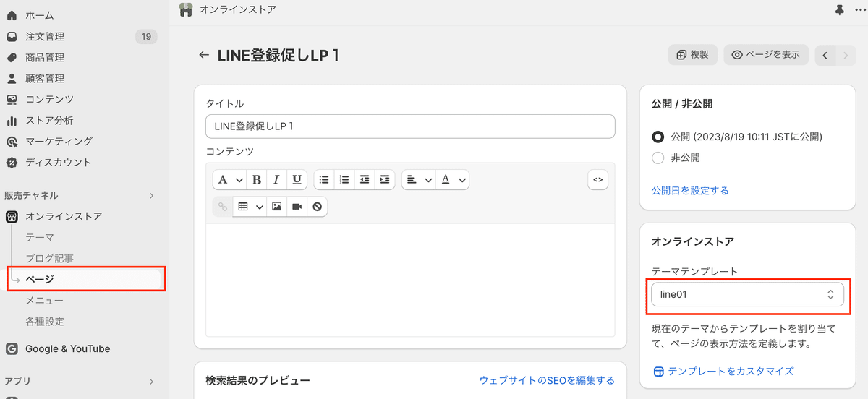Click 公開日を設定する link
Screen dimensions: 868x399
(690, 191)
